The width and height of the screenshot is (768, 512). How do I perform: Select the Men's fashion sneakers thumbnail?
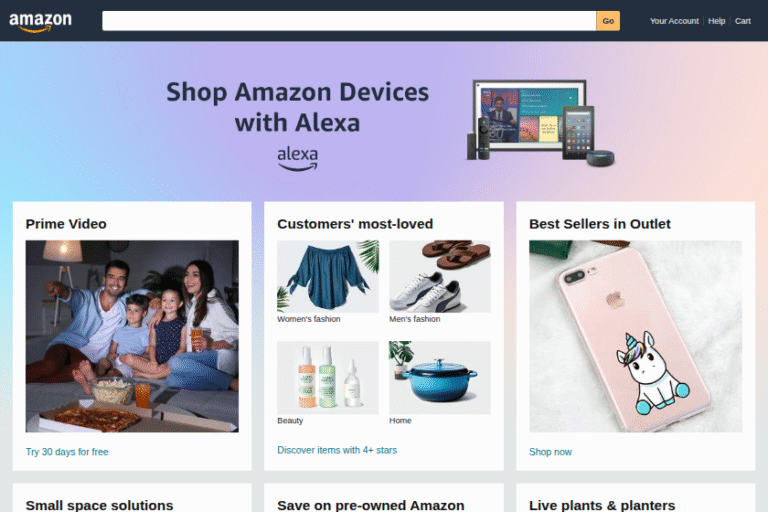click(440, 276)
